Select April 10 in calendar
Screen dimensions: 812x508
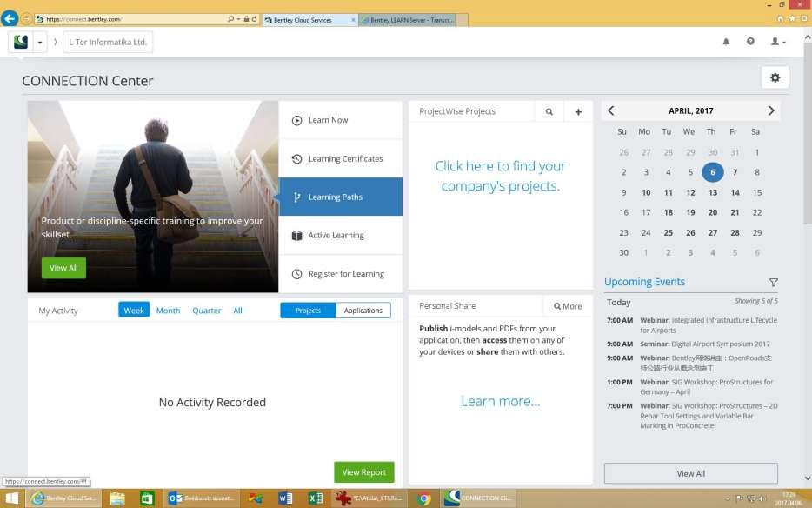[646, 192]
